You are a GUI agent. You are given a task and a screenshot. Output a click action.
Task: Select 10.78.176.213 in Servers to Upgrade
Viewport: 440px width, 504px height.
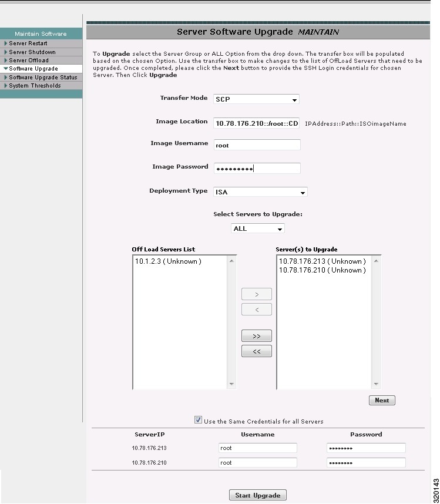(x=323, y=261)
